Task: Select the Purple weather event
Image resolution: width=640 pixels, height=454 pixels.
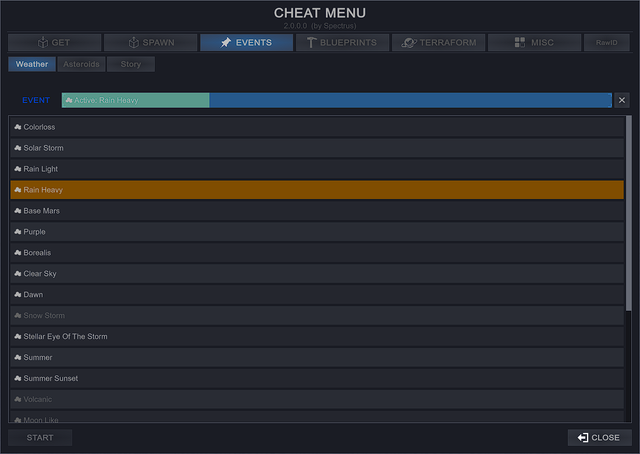Action: pyautogui.click(x=317, y=231)
